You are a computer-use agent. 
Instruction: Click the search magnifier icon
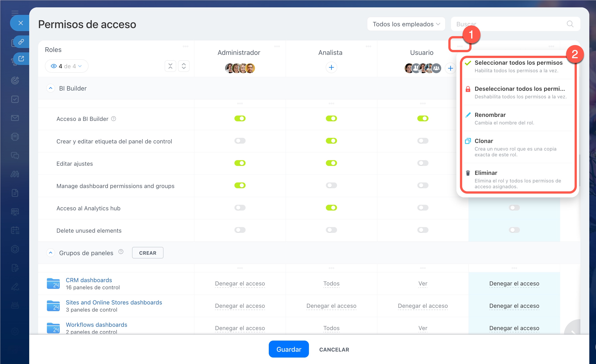click(570, 24)
